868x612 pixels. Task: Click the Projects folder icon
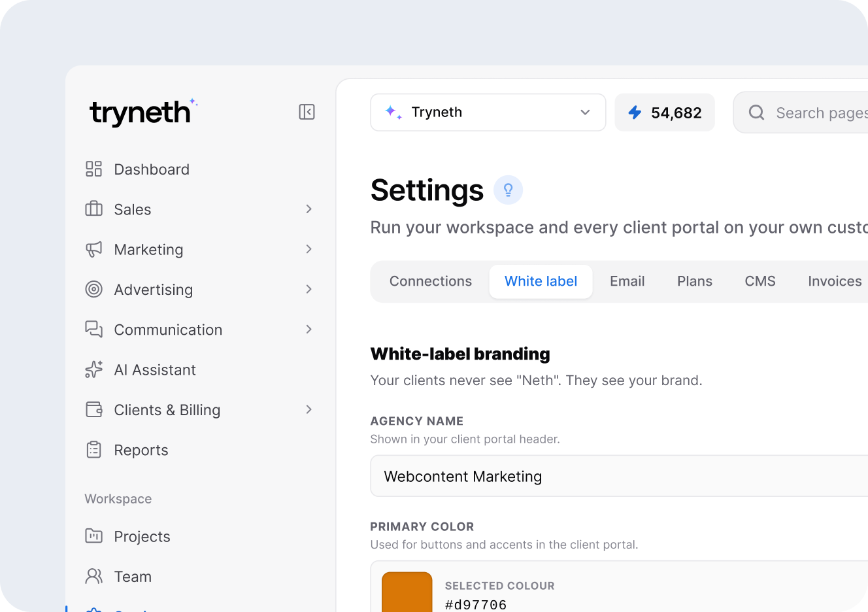[94, 536]
